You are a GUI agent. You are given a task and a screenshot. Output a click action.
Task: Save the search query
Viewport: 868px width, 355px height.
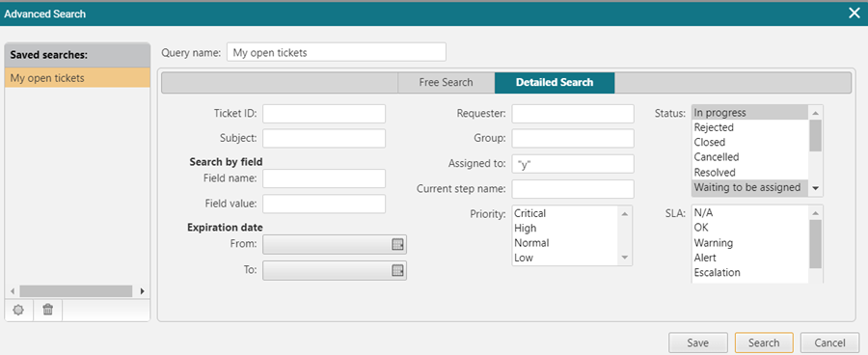coord(697,342)
